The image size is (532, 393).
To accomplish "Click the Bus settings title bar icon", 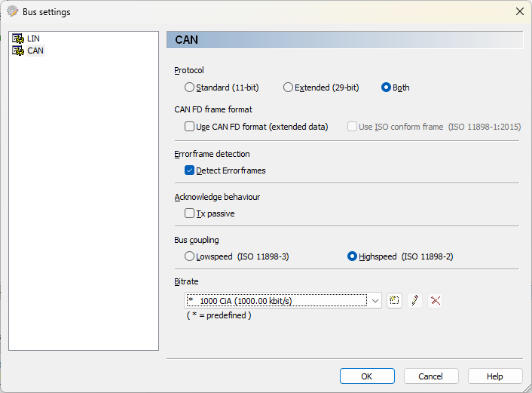I will 12,12.
